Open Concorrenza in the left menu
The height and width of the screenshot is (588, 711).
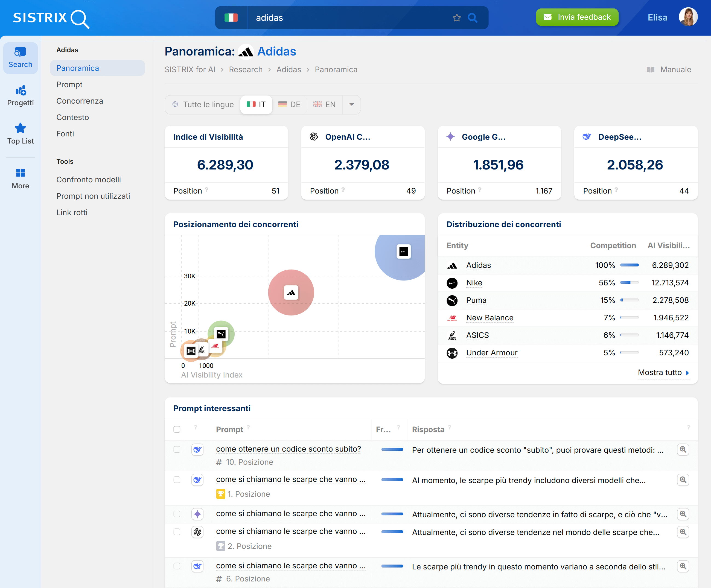80,101
